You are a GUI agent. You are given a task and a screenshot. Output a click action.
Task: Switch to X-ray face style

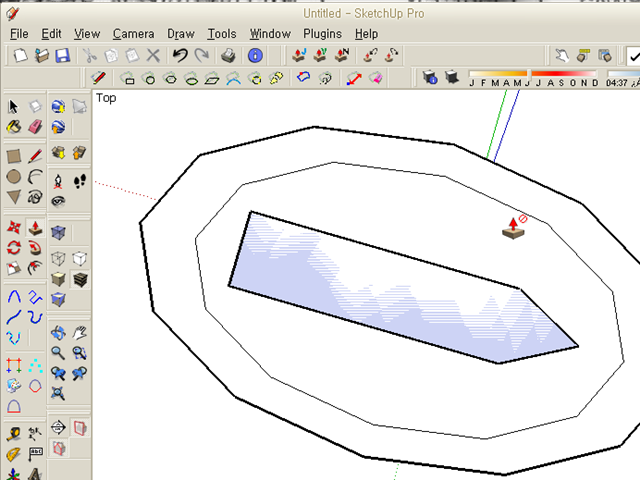(58, 232)
